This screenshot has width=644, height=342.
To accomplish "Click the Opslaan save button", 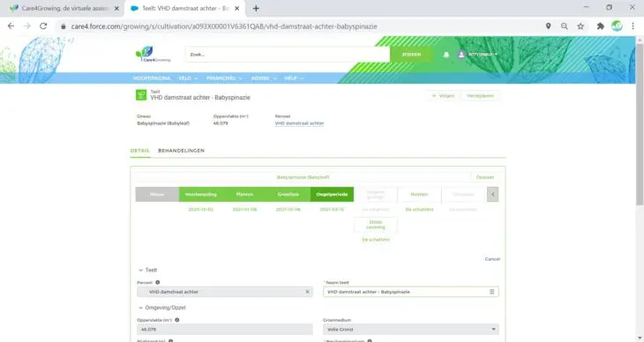I will coord(485,177).
